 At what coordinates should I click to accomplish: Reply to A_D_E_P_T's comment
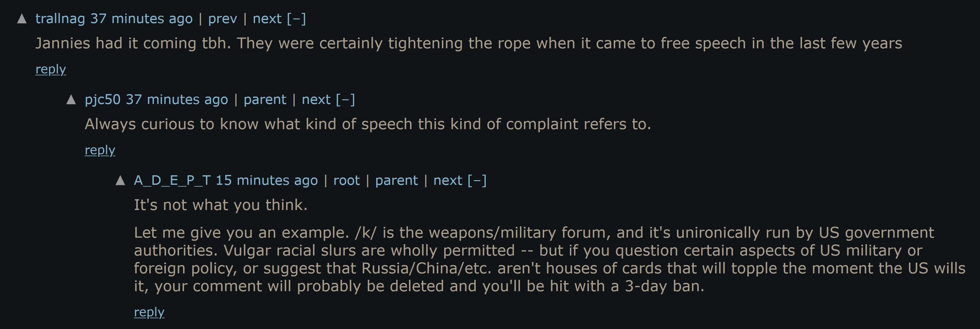coord(149,312)
